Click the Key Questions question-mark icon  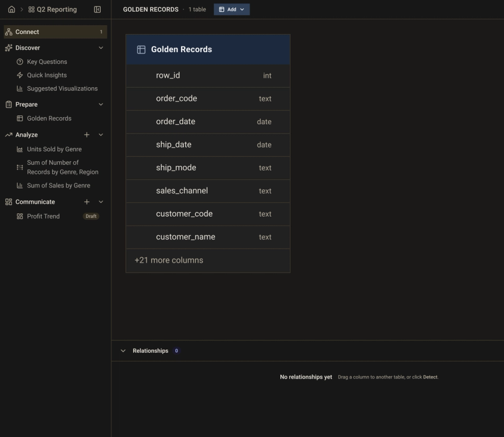[x=19, y=62]
